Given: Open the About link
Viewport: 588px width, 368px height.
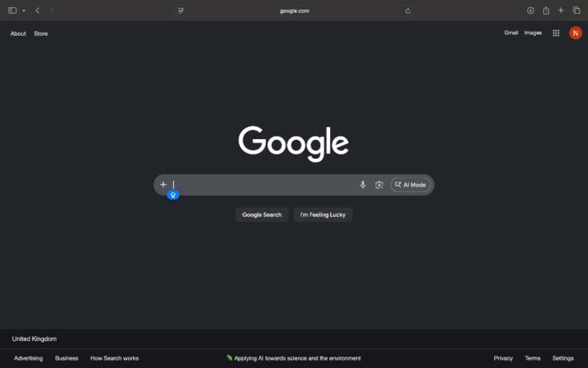Looking at the screenshot, I should coord(18,34).
